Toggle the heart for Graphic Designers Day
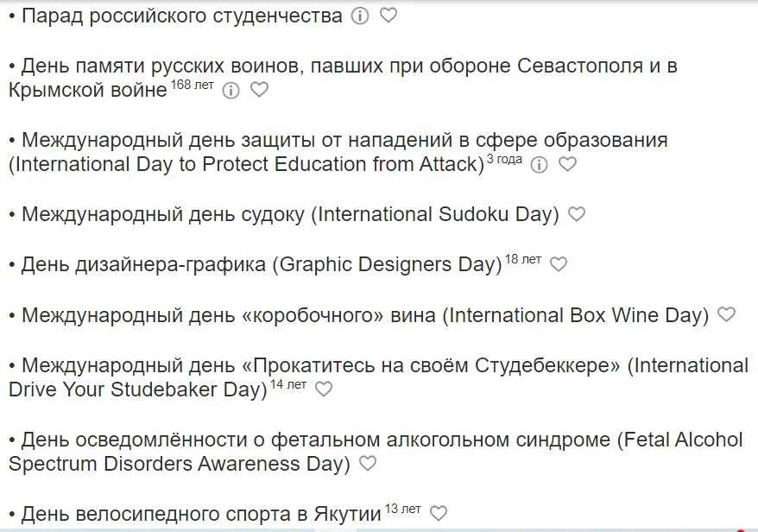This screenshot has height=532, width=758. click(x=560, y=265)
